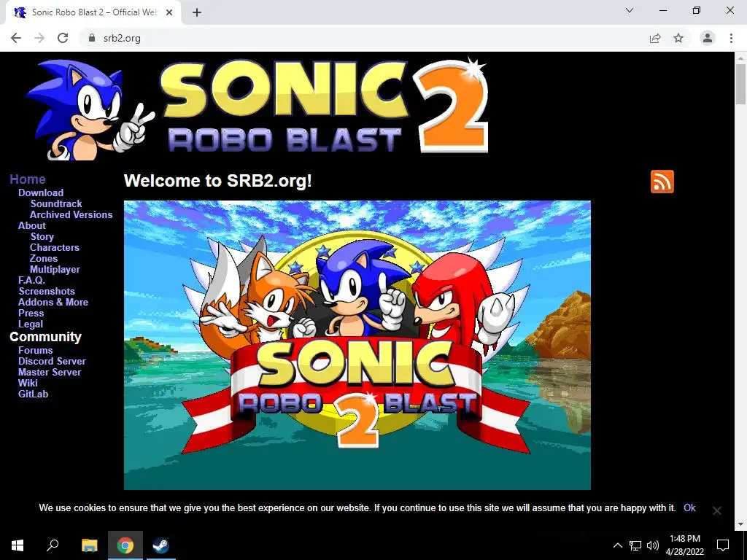Bookmark this page with star icon
This screenshot has height=560, width=747.
click(x=678, y=38)
